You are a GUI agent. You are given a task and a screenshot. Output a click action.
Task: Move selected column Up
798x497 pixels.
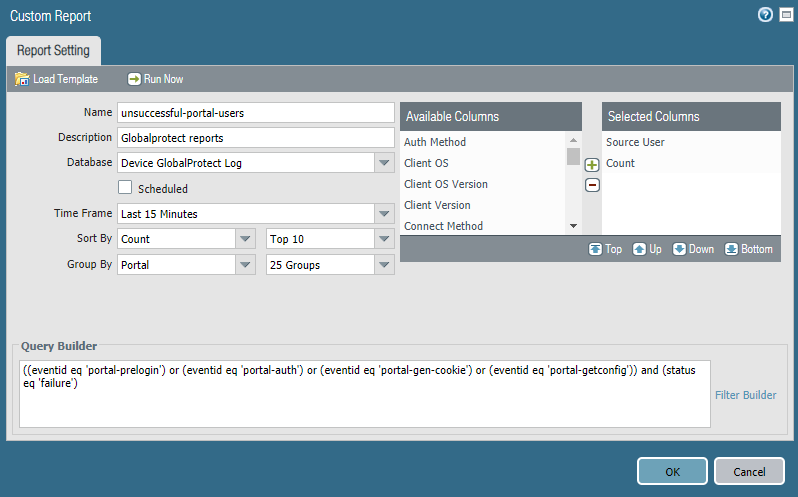647,249
